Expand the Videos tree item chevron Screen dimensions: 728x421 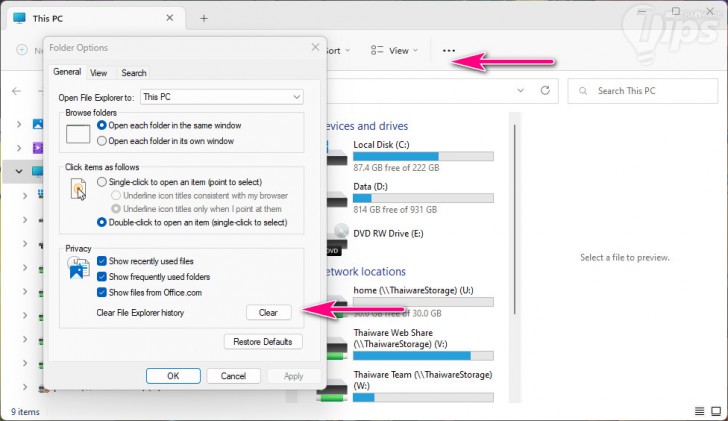coord(19,148)
